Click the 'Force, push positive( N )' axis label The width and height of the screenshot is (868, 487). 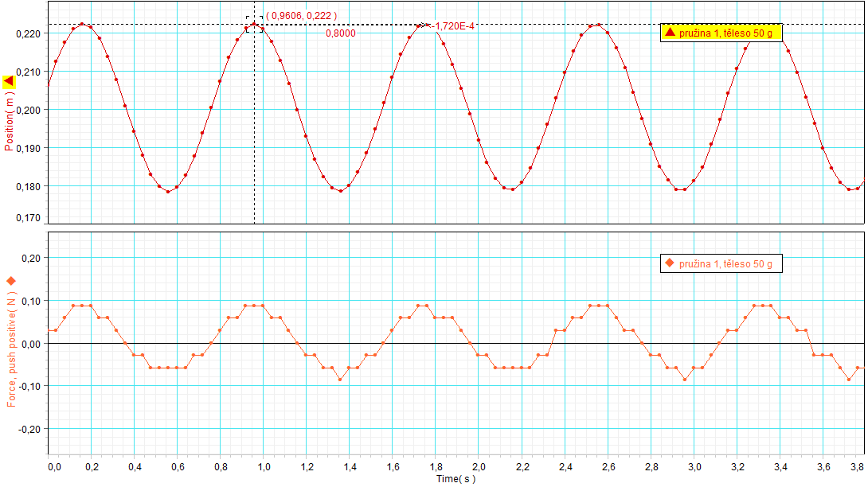click(x=12, y=349)
